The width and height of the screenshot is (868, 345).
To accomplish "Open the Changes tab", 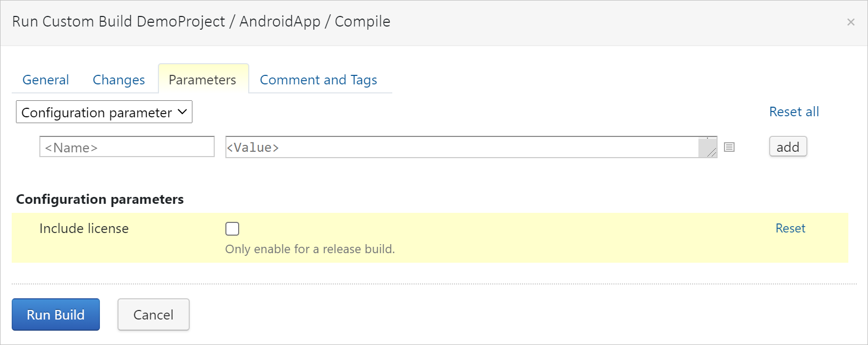I will pos(119,79).
